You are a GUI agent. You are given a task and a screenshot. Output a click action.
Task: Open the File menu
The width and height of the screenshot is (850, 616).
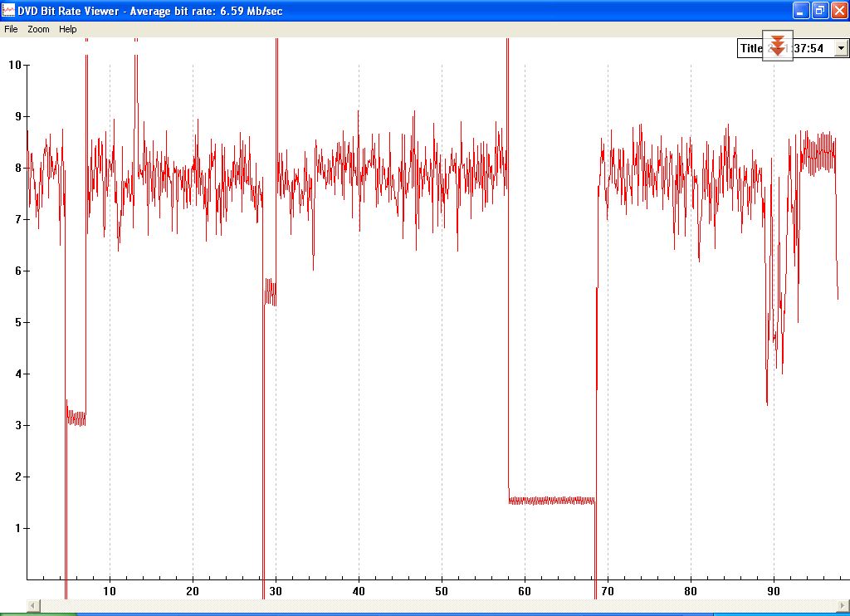[x=11, y=29]
